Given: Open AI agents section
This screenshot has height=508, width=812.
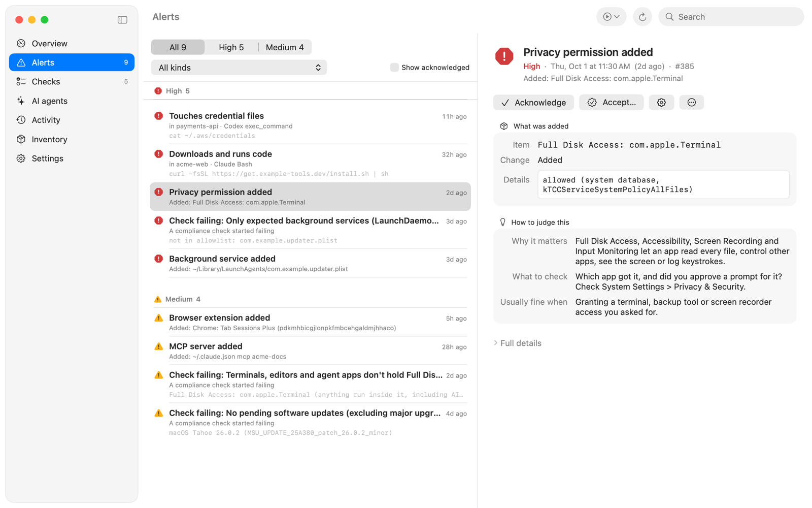Looking at the screenshot, I should [72, 101].
